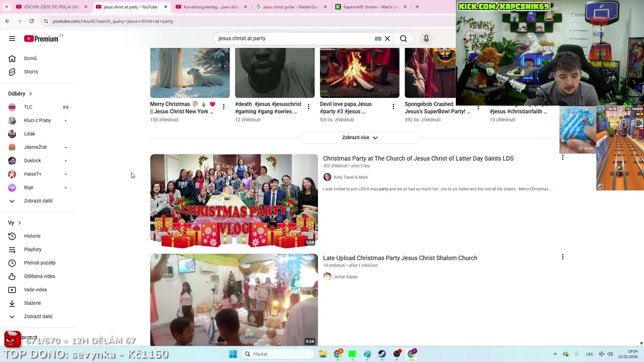Expand subscriptions with Zobrazit další under Bige
Viewport: 644px width, 362px height.
pyautogui.click(x=39, y=201)
